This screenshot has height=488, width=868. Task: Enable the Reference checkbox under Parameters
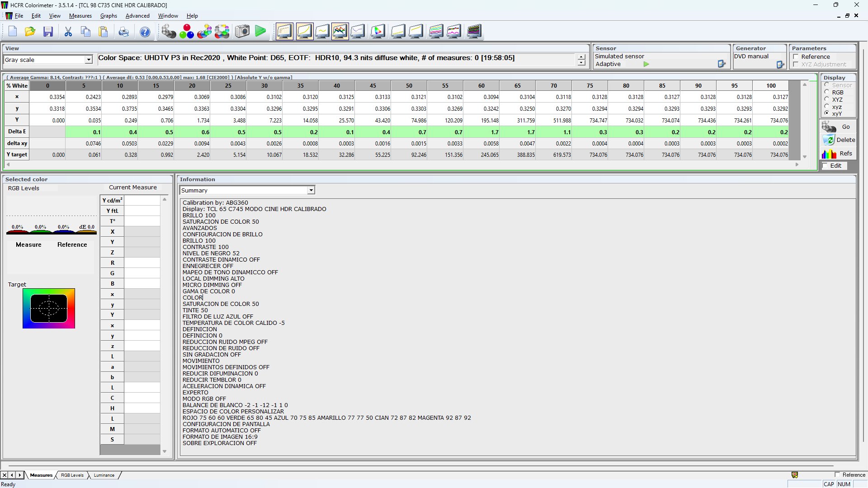(796, 57)
